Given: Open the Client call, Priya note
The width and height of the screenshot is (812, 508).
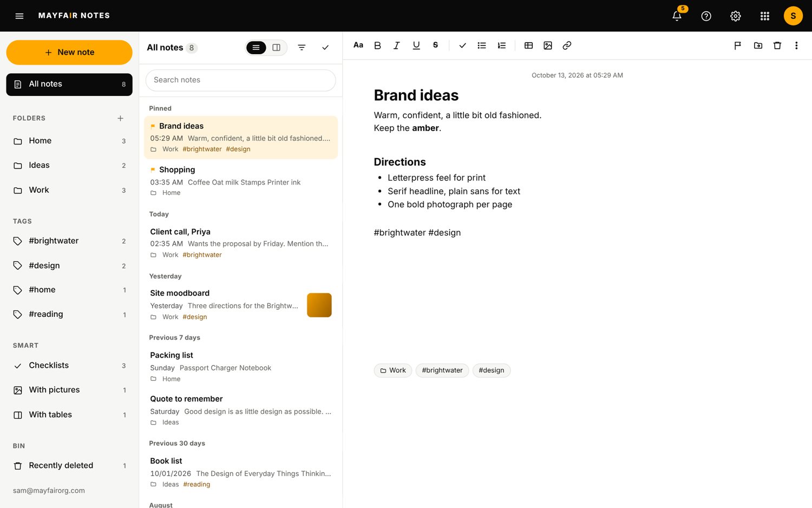Looking at the screenshot, I should 241,243.
